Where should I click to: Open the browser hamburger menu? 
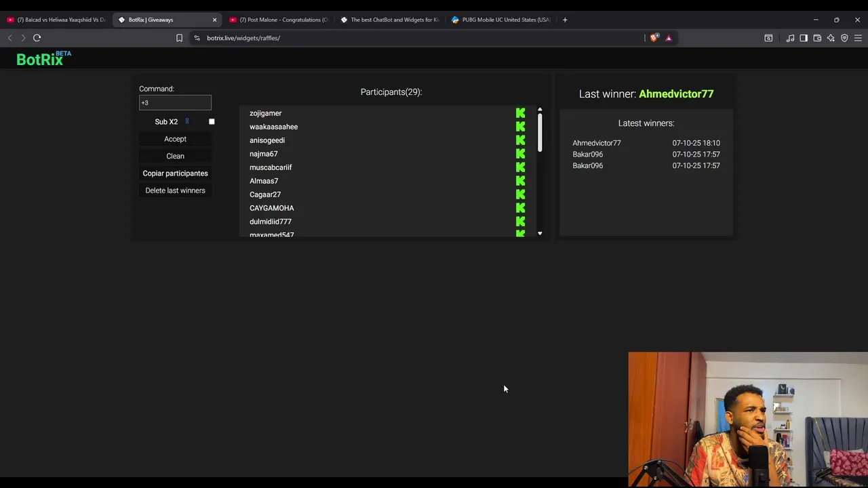coord(858,38)
